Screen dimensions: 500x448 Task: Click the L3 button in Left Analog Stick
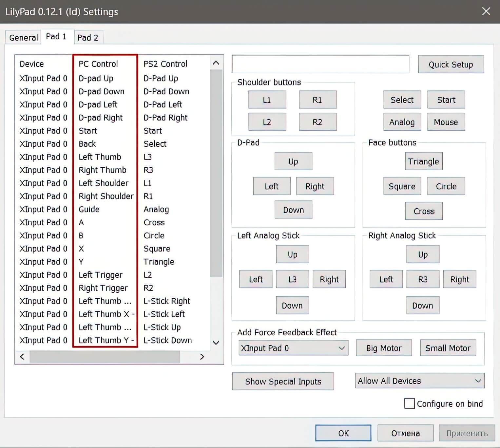292,279
